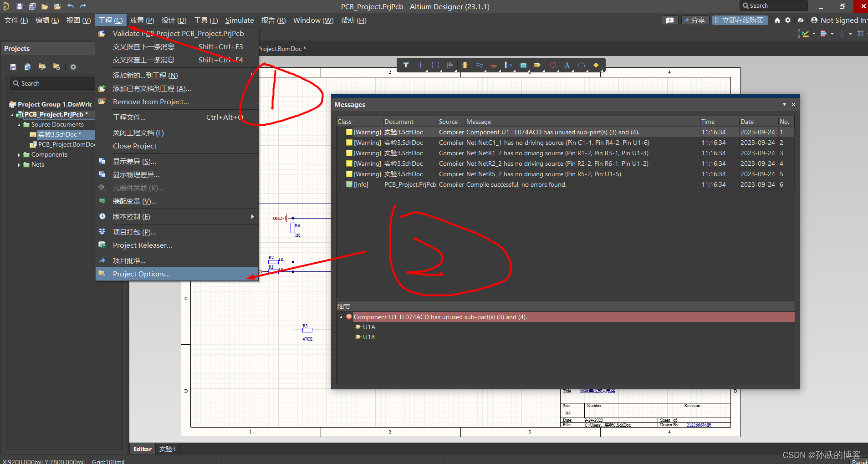Switch to the Editor tab at bottom
The width and height of the screenshot is (868, 464).
click(142, 449)
